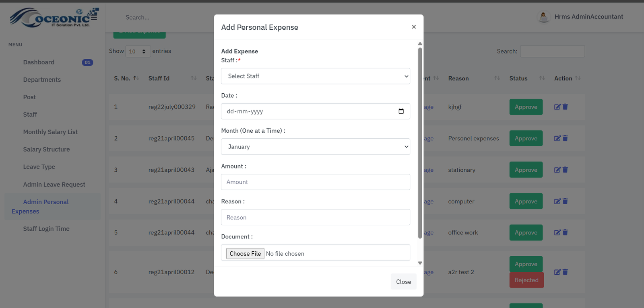Click the modal's vertical scrollbar down arrow

click(420, 263)
